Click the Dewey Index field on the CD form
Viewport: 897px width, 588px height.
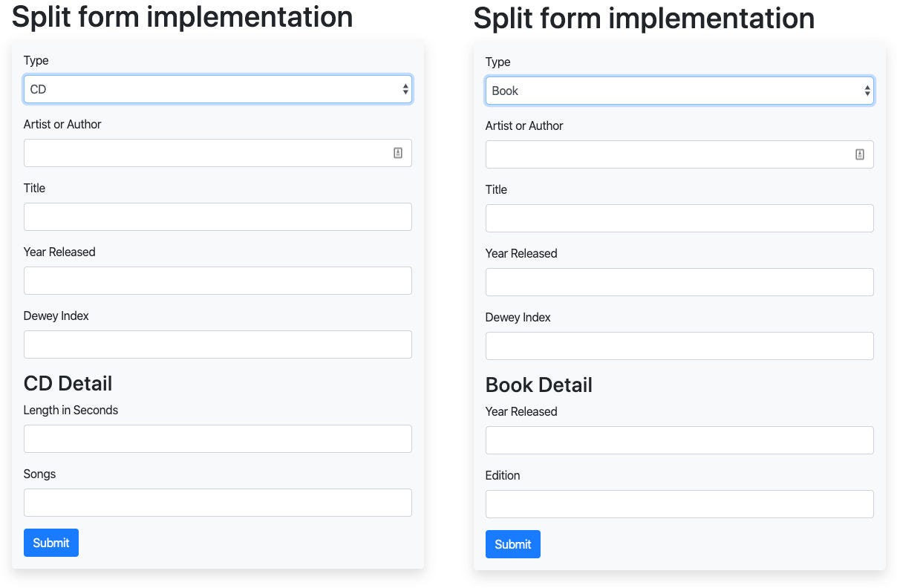click(x=218, y=344)
